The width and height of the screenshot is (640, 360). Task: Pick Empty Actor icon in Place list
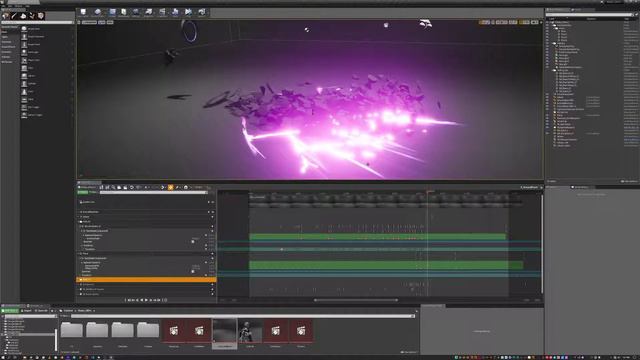pos(24,29)
